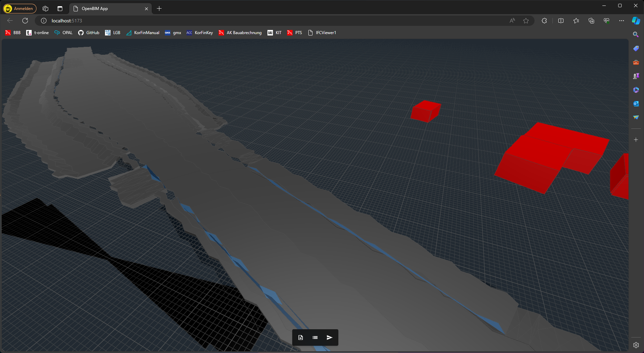Open the browser extensions icon
Screen dimensions: 644x353
pyautogui.click(x=544, y=21)
